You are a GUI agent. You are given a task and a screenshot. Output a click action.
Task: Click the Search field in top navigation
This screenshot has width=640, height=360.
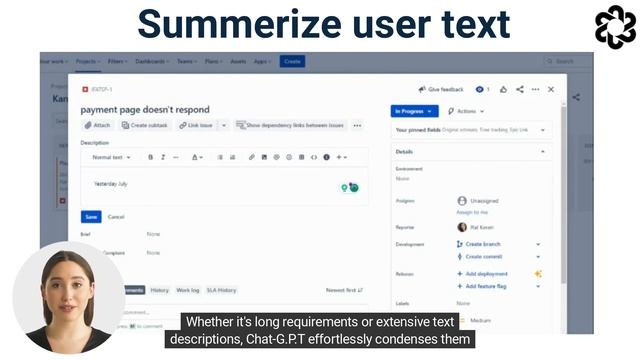[x=568, y=61]
